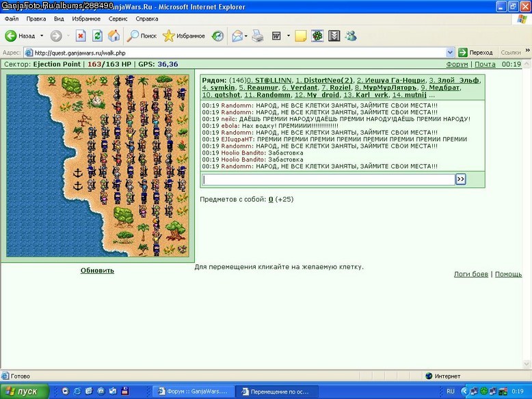The height and width of the screenshot is (399, 532).
Task: Expand the address bar dropdown arrow
Action: click(450, 53)
